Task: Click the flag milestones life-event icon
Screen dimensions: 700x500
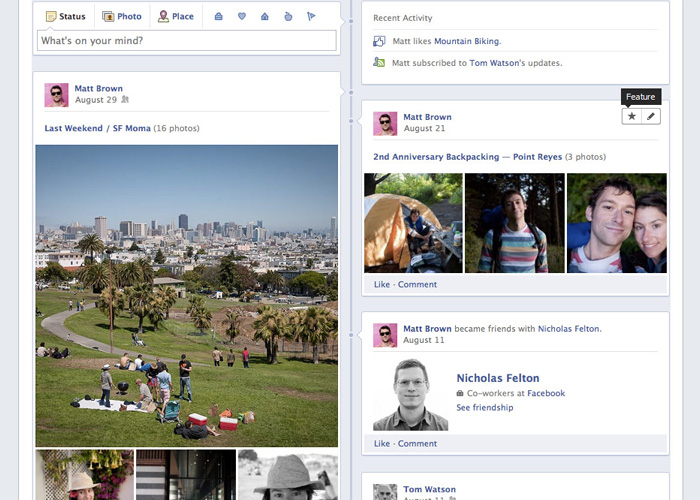Action: point(311,17)
